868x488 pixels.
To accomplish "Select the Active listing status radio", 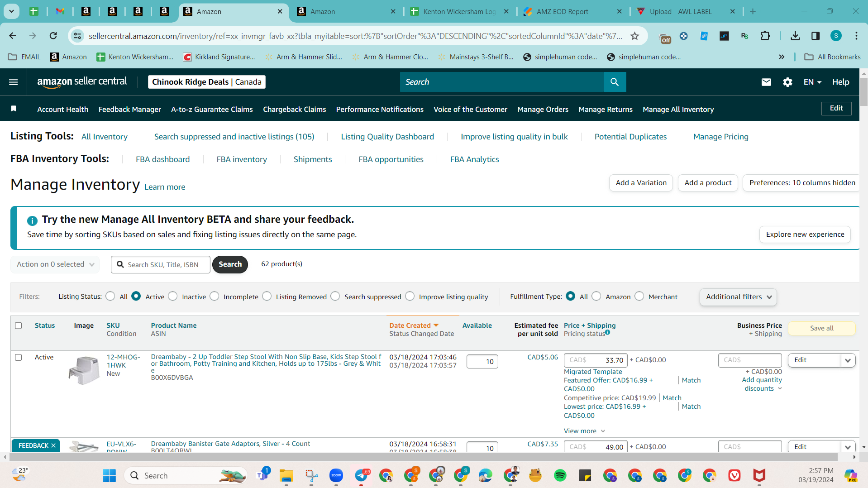I will coord(136,296).
